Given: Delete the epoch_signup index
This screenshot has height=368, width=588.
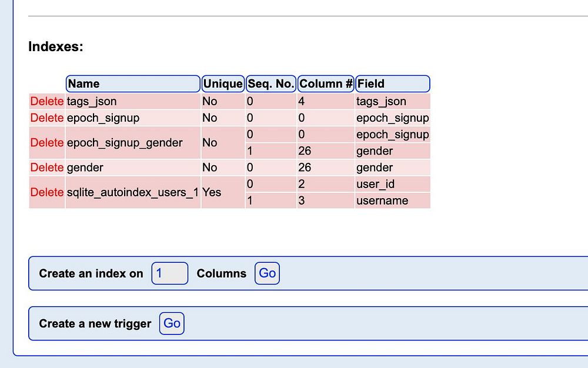Looking at the screenshot, I should point(46,118).
